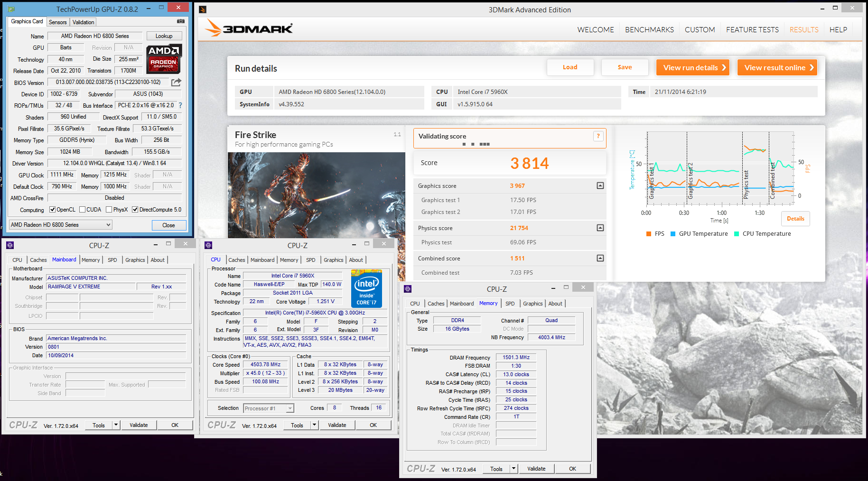Toggle the PhysX checkbox in GPU-Z
The image size is (868, 481).
tap(109, 210)
